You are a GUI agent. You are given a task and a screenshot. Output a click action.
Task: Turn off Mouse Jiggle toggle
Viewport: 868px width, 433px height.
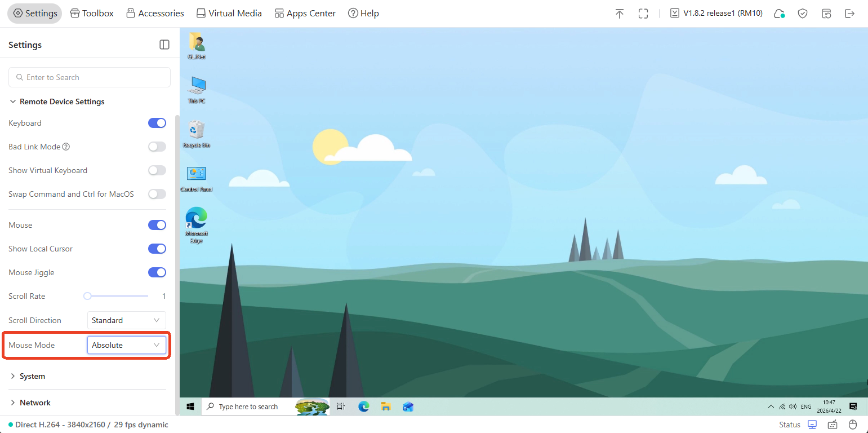157,272
